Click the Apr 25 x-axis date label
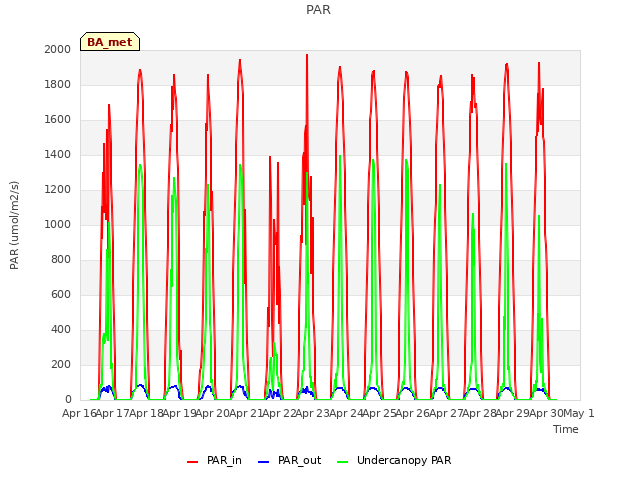The image size is (640, 480). pos(379,413)
